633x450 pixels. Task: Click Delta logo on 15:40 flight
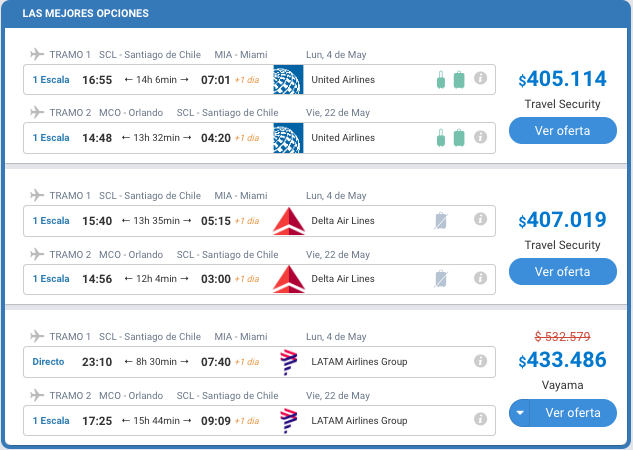point(289,221)
